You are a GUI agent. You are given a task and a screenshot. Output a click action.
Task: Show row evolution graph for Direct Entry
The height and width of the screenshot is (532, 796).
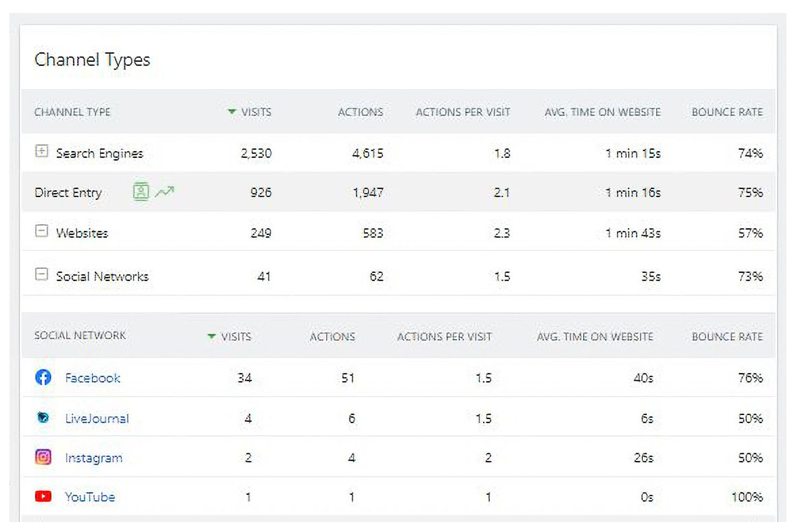[x=165, y=192]
